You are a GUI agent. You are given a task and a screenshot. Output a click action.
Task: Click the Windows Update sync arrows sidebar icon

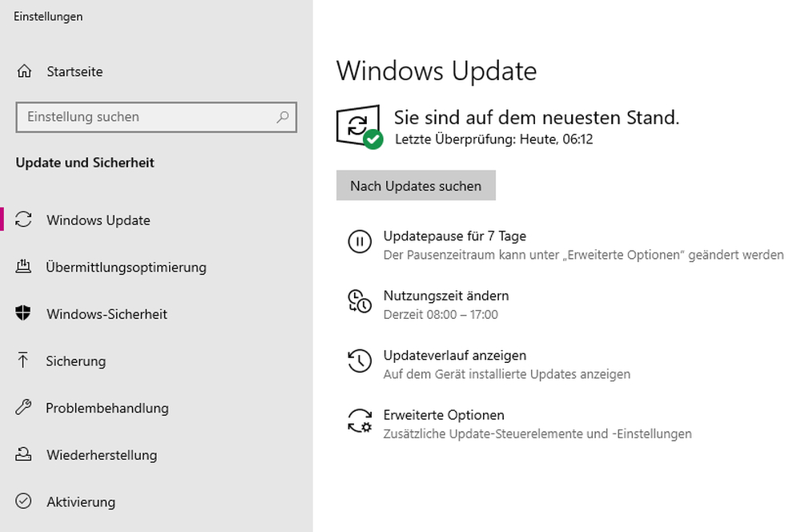(x=23, y=220)
